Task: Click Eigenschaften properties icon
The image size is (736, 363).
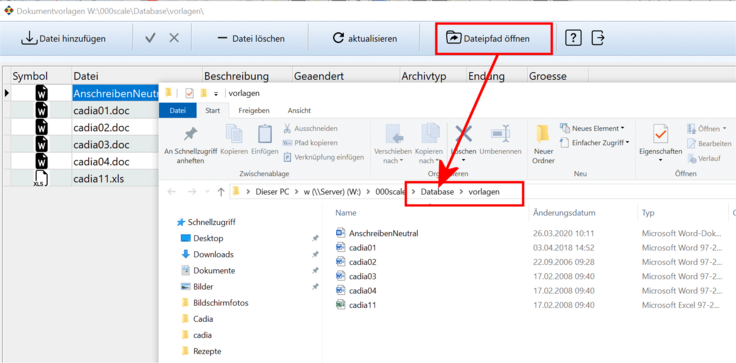Action: point(661,135)
